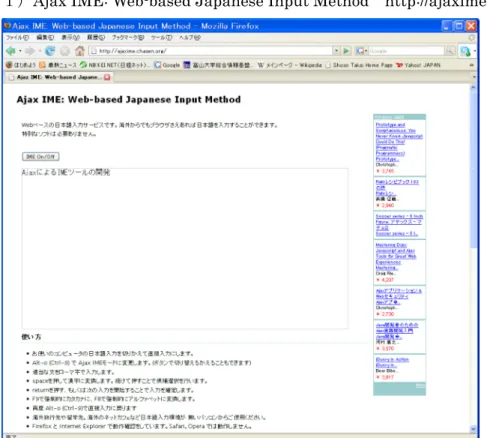Open the ヘルプ (Help) menu
487x438 pixels.
(x=190, y=38)
